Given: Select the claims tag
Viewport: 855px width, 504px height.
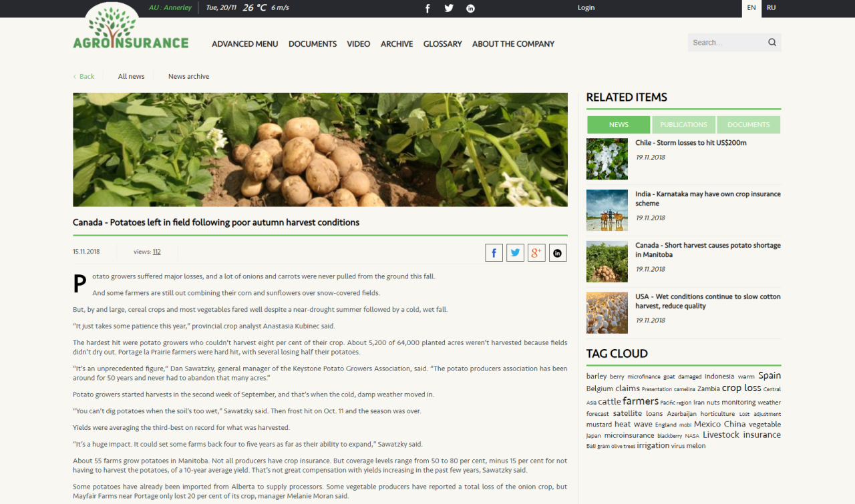Looking at the screenshot, I should click(627, 389).
